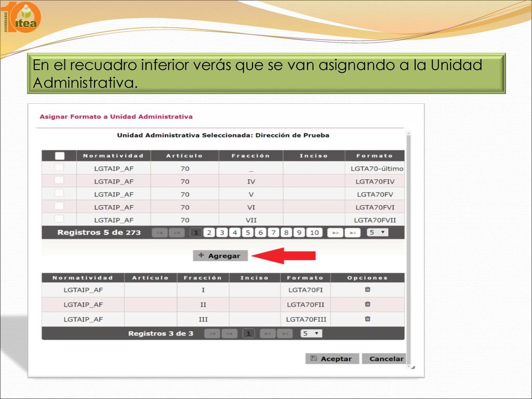Viewport: 532px width, 399px height.
Task: Click Asignar Formato a Unidad Administrativa title
Action: coord(116,117)
